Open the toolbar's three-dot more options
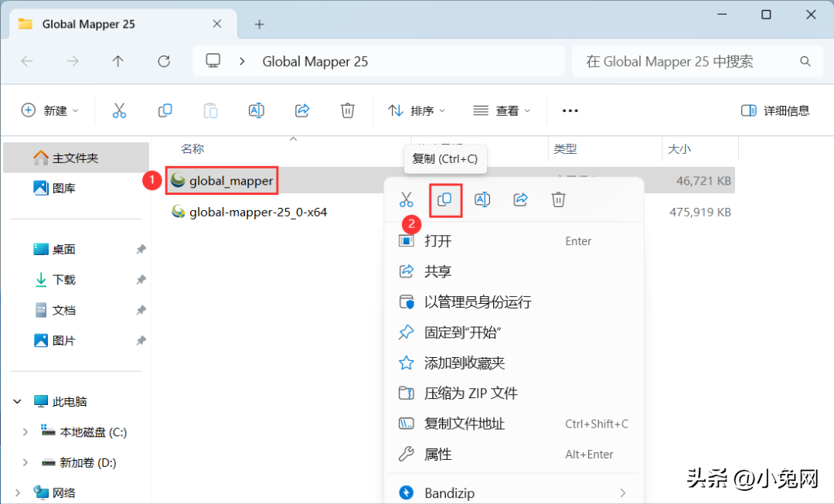Viewport: 834px width, 504px height. 570,111
